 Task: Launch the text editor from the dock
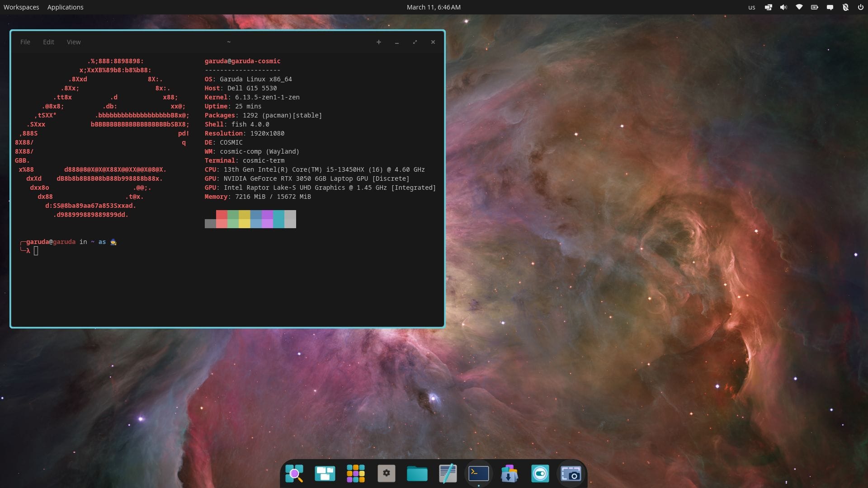click(448, 474)
